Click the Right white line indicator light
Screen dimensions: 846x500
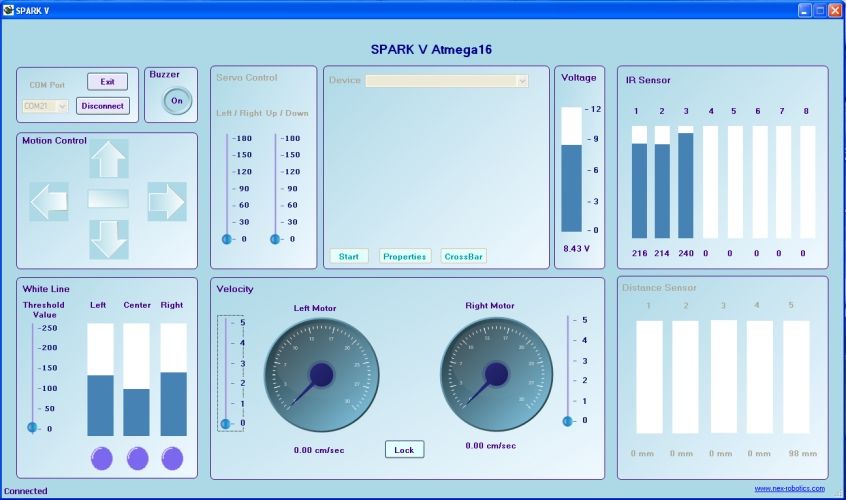pyautogui.click(x=172, y=458)
